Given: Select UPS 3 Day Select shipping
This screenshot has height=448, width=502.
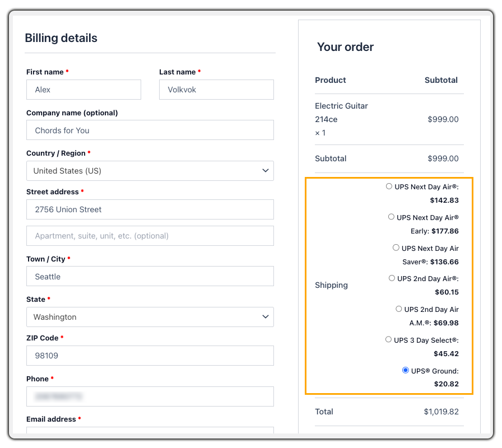Looking at the screenshot, I should pyautogui.click(x=388, y=339).
